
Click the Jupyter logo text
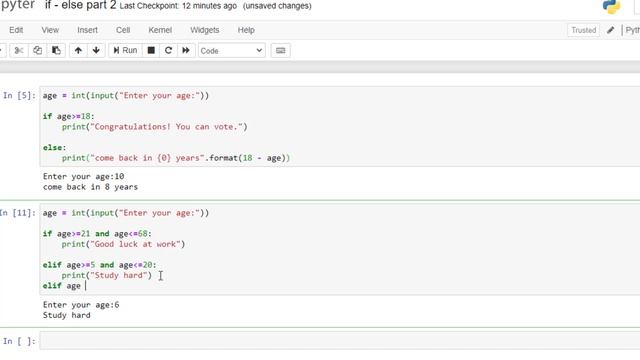pos(18,5)
